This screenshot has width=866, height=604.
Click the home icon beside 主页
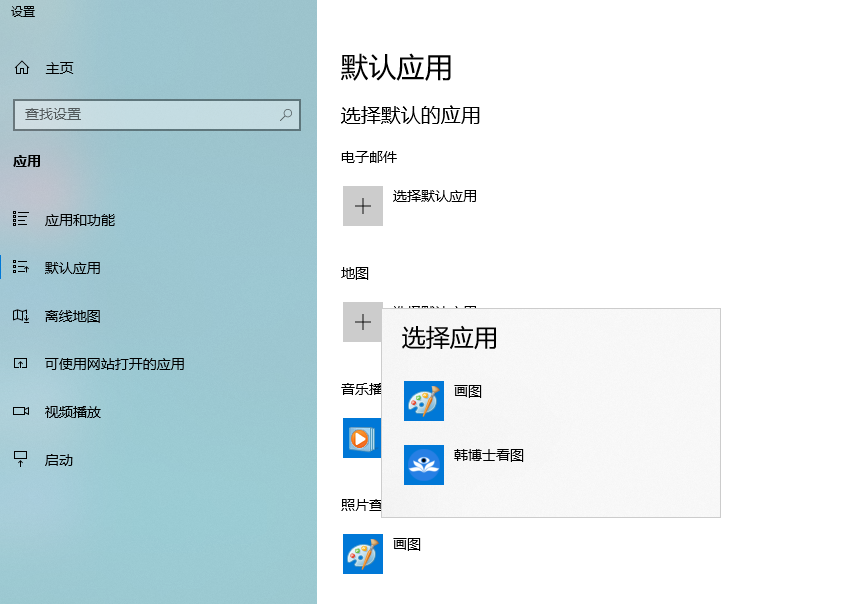pos(21,68)
